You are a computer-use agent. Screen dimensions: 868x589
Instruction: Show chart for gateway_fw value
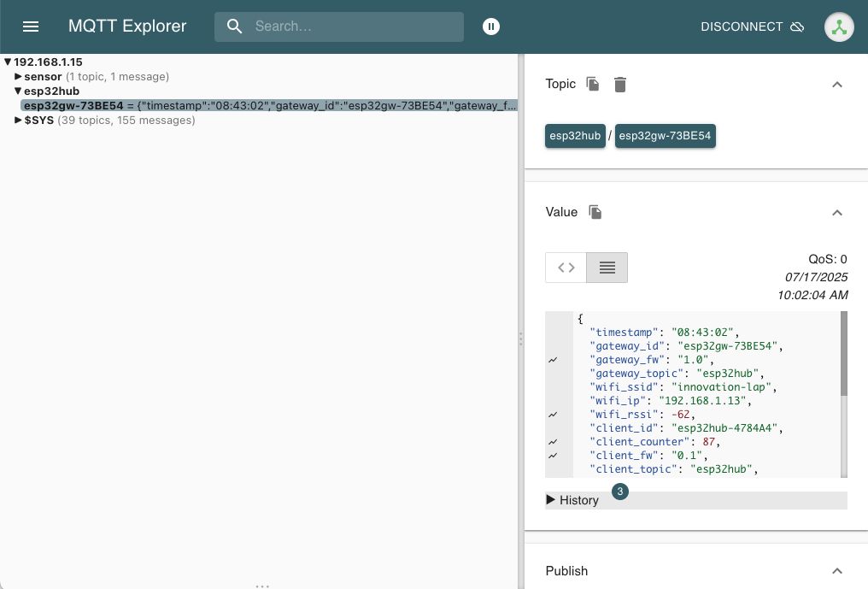point(553,360)
